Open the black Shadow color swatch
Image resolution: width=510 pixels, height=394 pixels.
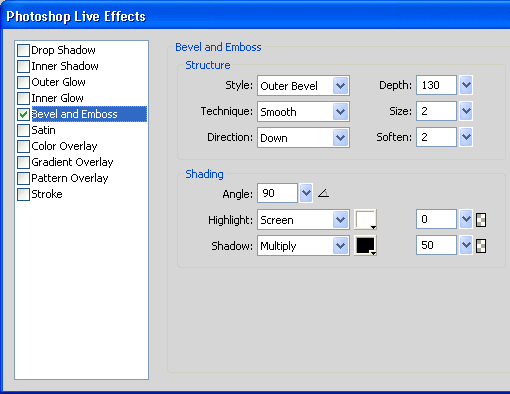pyautogui.click(x=365, y=246)
